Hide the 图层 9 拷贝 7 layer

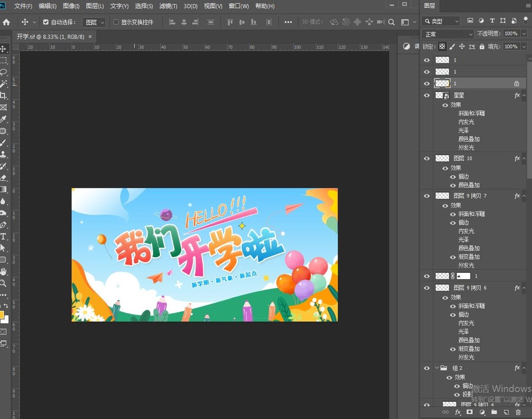tap(427, 196)
